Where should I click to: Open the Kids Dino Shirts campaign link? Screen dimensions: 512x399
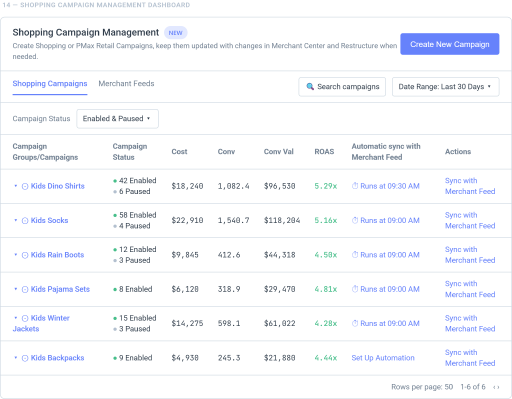tap(58, 186)
